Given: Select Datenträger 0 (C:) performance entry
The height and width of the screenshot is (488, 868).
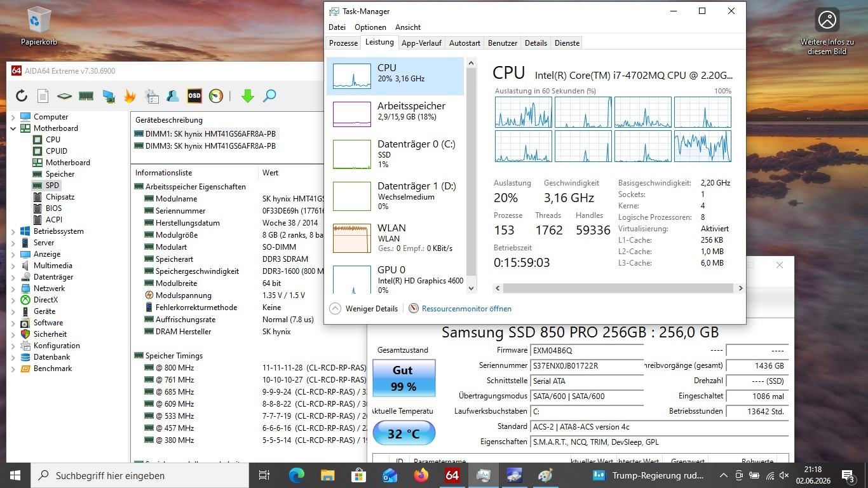Looking at the screenshot, I should pyautogui.click(x=396, y=154).
